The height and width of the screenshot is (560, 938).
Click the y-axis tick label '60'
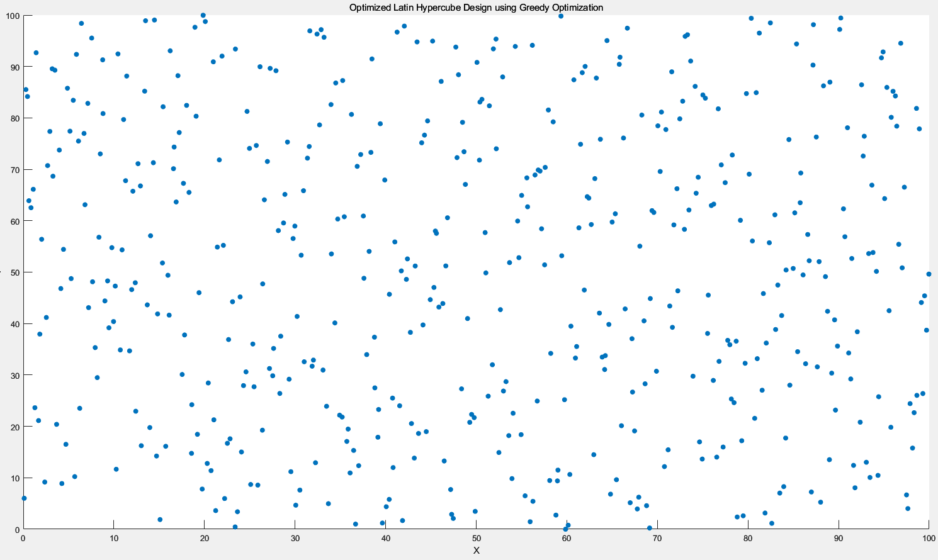coord(15,221)
